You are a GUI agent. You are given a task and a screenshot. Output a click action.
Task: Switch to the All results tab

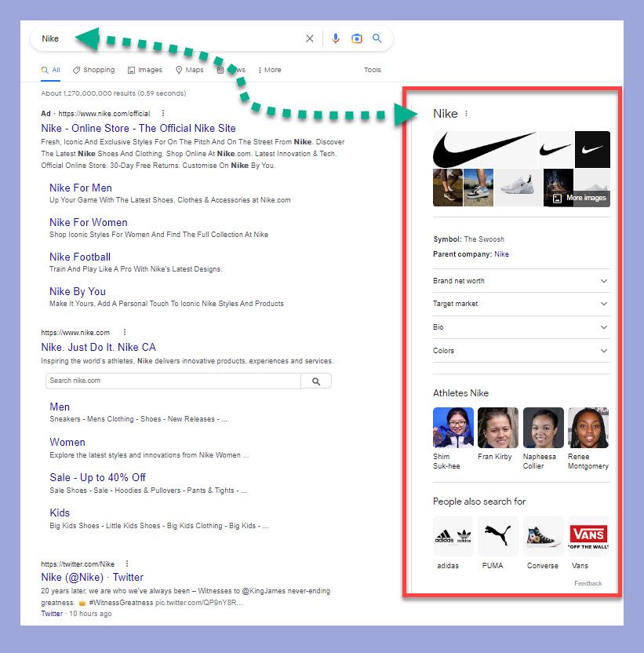(x=51, y=70)
